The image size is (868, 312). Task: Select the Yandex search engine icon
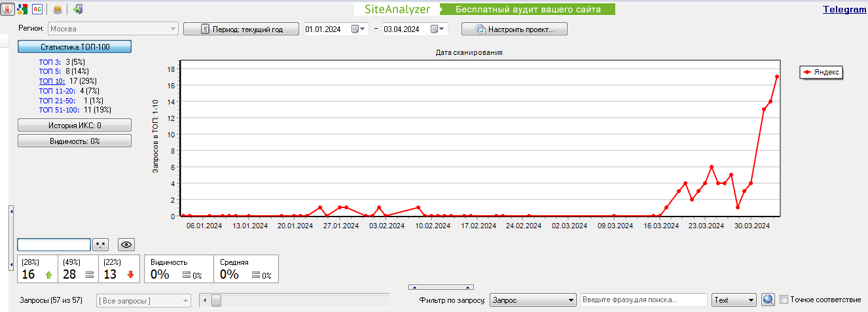(x=7, y=9)
